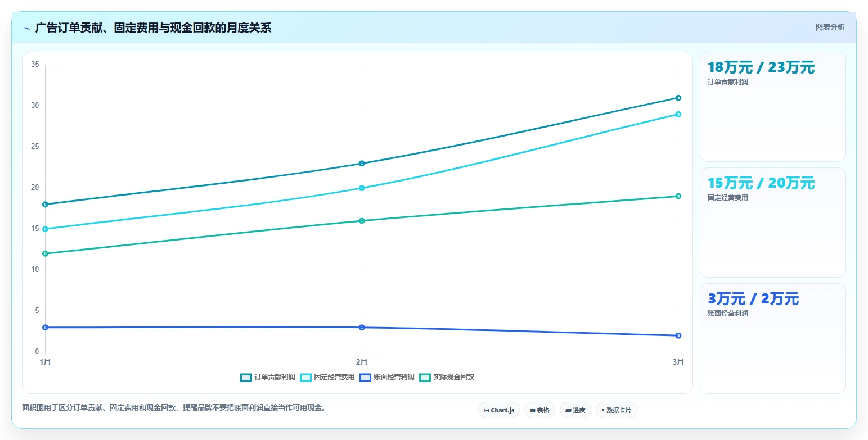
Task: Click the 固定经营费用 data point at 2月
Action: click(362, 188)
